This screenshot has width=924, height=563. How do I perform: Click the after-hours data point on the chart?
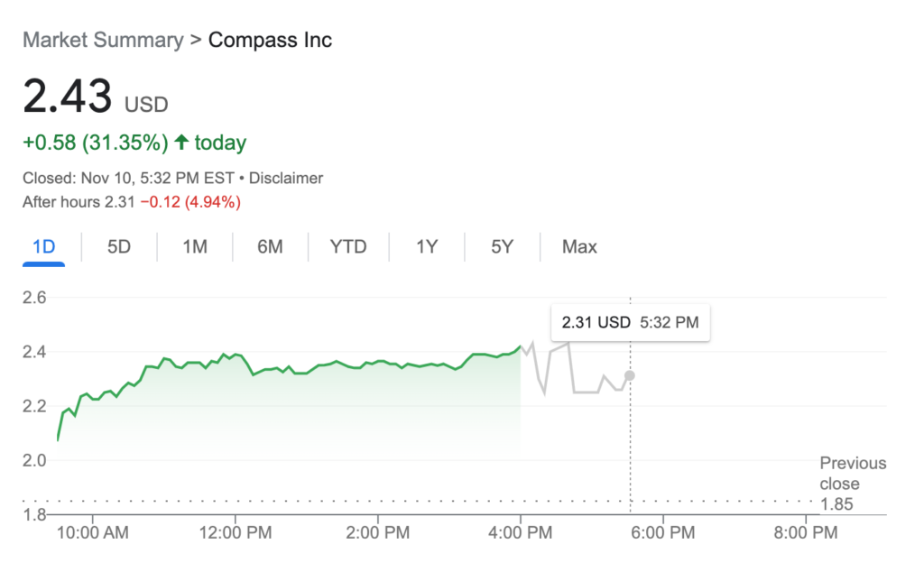tap(628, 375)
